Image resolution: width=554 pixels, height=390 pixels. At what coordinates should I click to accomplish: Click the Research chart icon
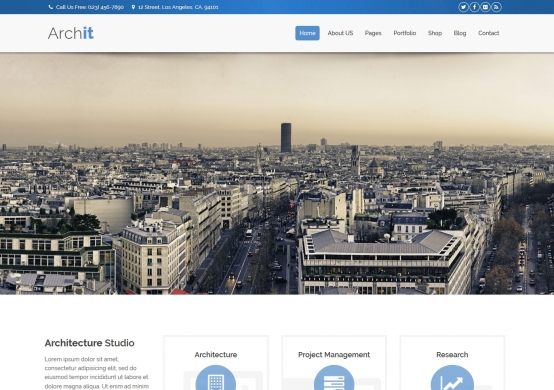452,378
